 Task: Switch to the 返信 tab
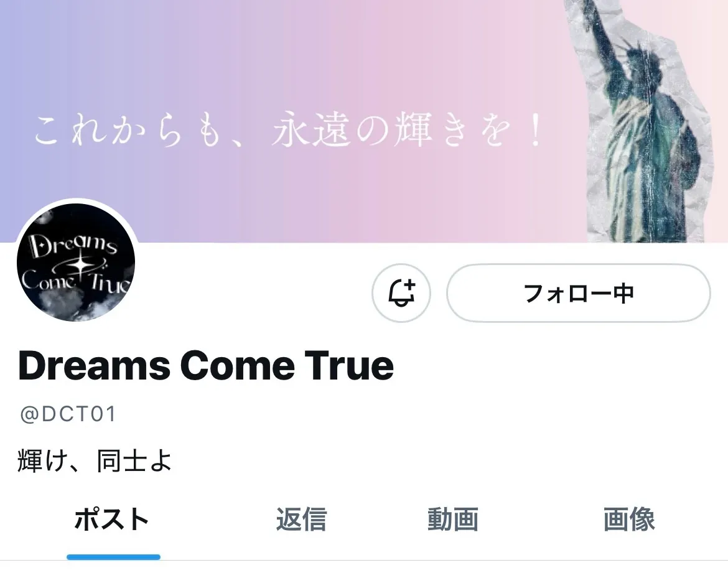[301, 519]
